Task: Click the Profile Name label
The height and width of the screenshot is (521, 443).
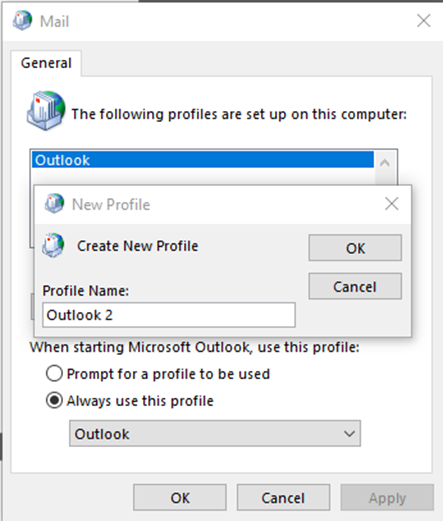Action: 86,291
